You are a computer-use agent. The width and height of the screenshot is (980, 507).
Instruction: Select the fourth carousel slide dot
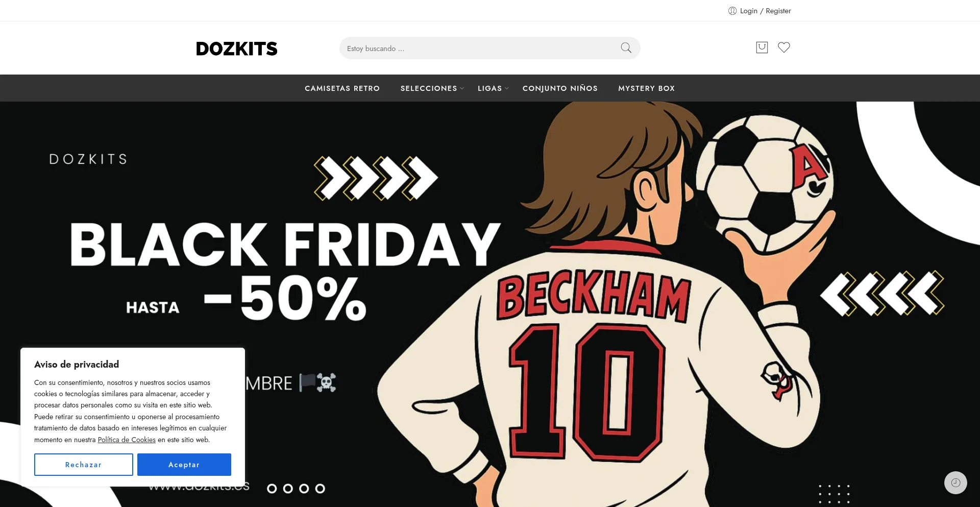coord(320,489)
